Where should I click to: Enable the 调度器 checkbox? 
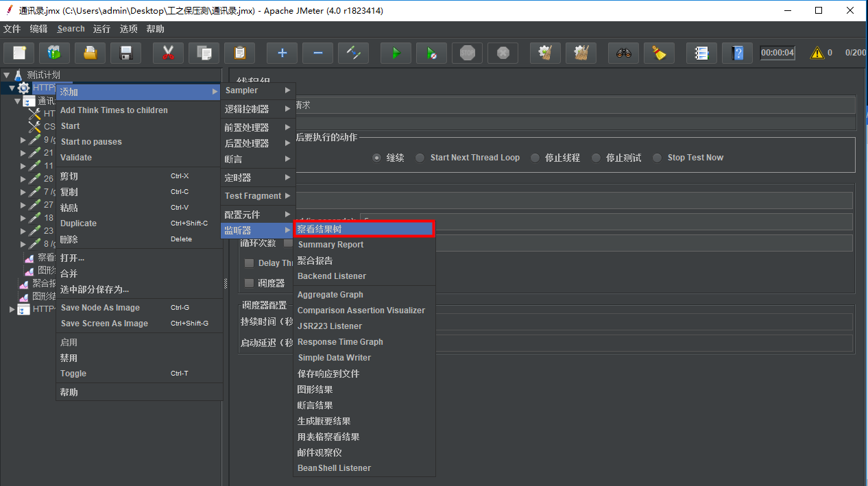click(250, 283)
